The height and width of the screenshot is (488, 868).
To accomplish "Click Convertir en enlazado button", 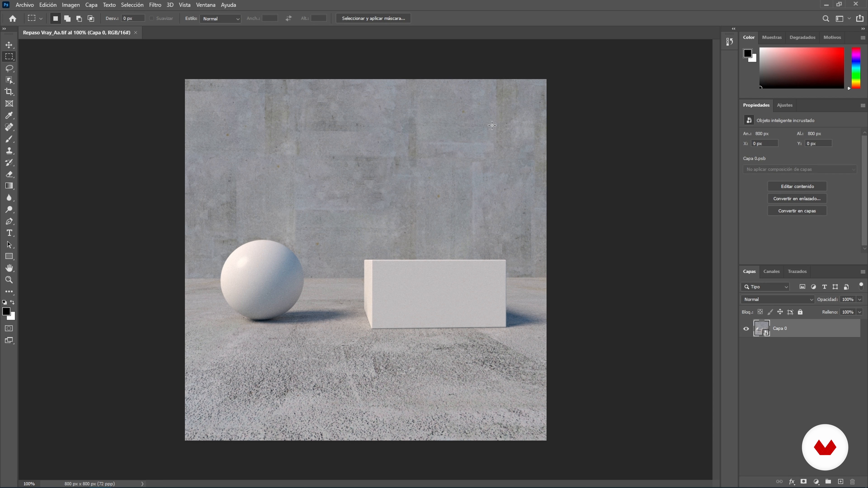I will pos(797,198).
